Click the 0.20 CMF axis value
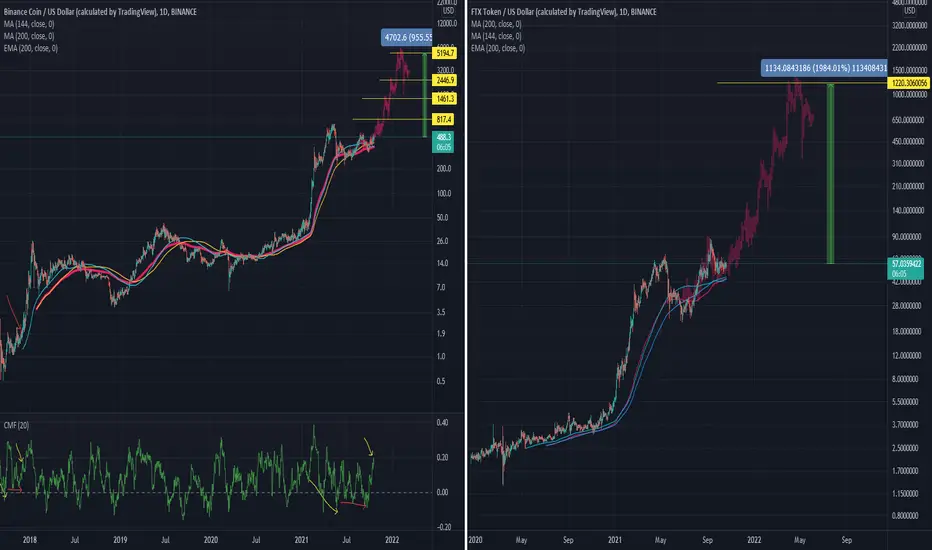 tap(442, 457)
